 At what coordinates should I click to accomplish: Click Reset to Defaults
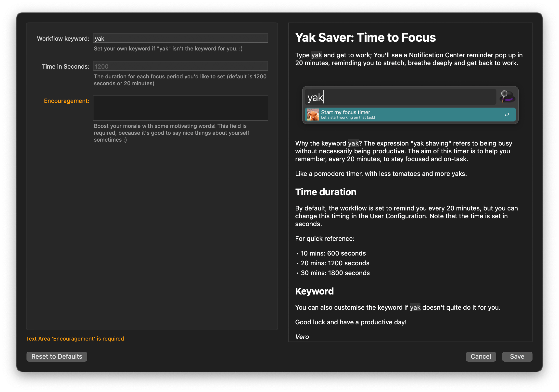coord(56,356)
